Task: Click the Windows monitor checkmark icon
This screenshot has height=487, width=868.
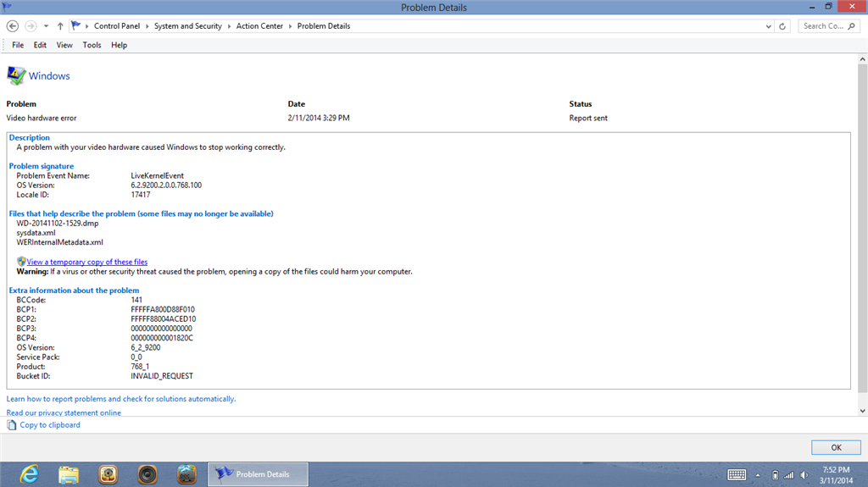Action: pos(16,76)
